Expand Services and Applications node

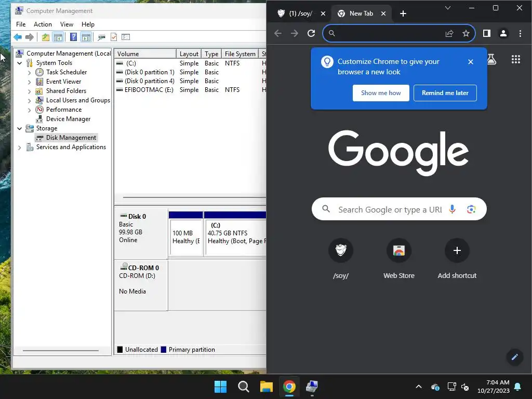(x=20, y=148)
